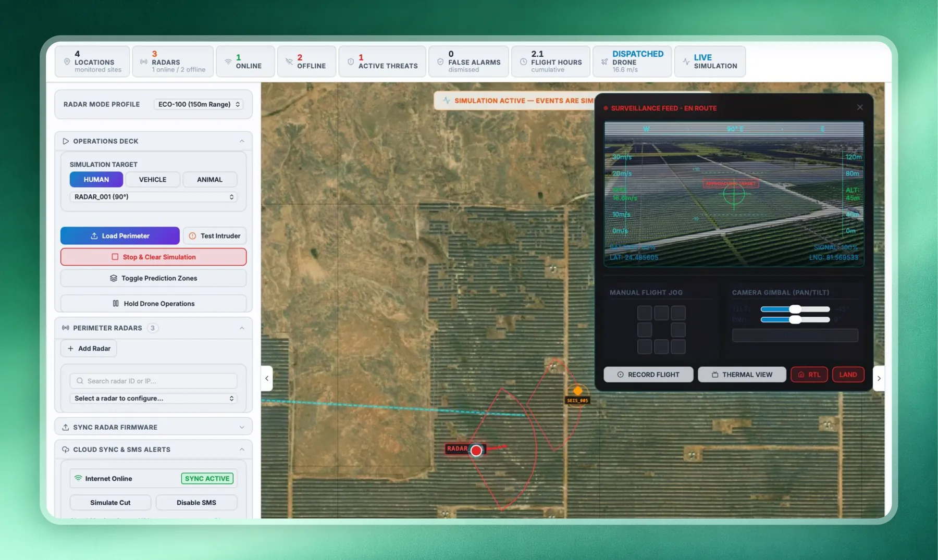Screen dimensions: 938x560
Task: Click Load Perimeter button
Action: click(120, 236)
